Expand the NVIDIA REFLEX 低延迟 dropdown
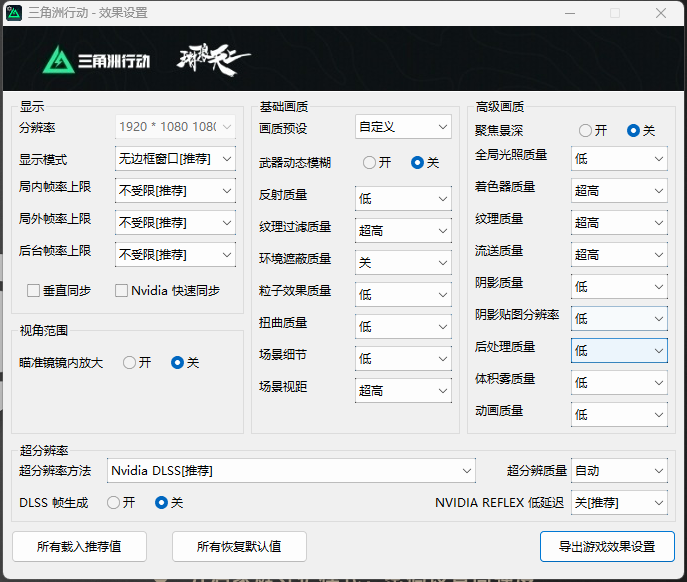This screenshot has height=582, width=687. tap(619, 503)
